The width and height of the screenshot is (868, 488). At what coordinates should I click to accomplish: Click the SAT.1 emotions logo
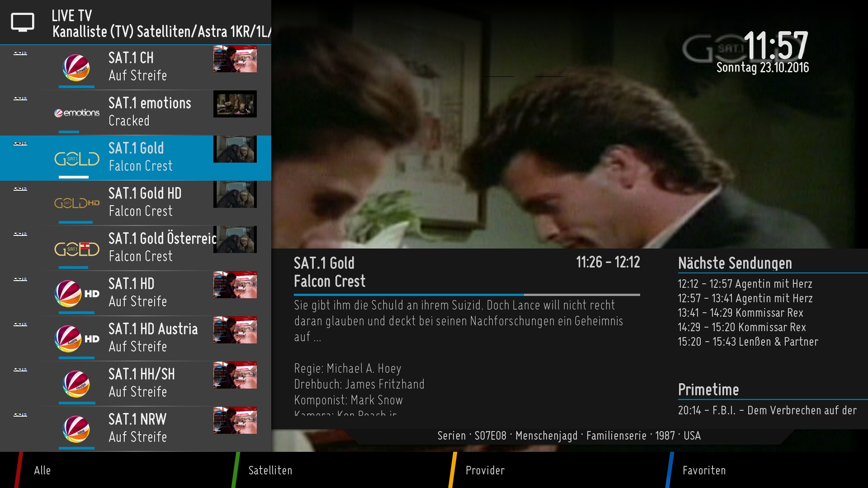pyautogui.click(x=77, y=113)
